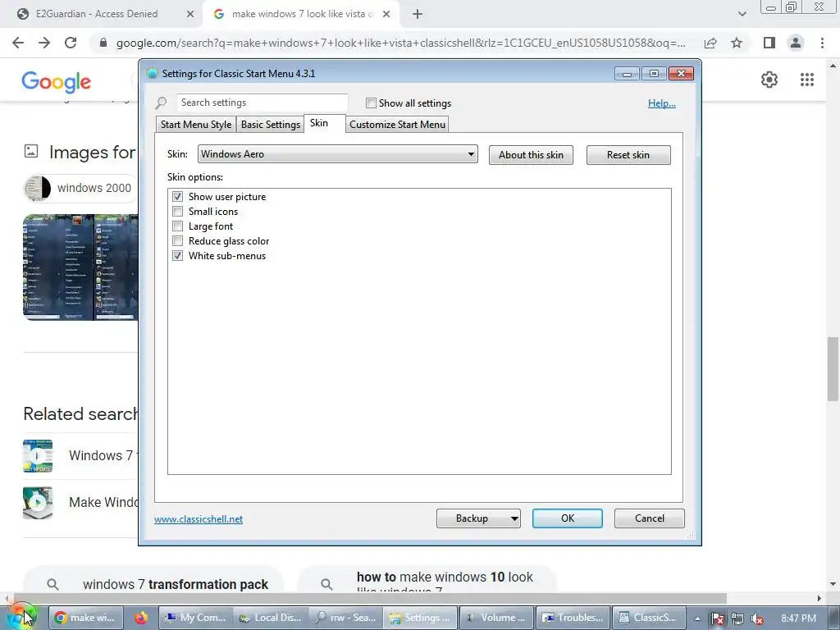Search how to make windows 10 look suggestion
840x630 pixels.
(427, 580)
